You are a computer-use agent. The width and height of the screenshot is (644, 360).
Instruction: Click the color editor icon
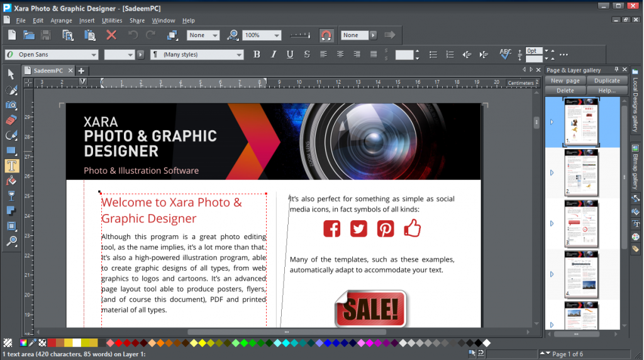[23, 343]
